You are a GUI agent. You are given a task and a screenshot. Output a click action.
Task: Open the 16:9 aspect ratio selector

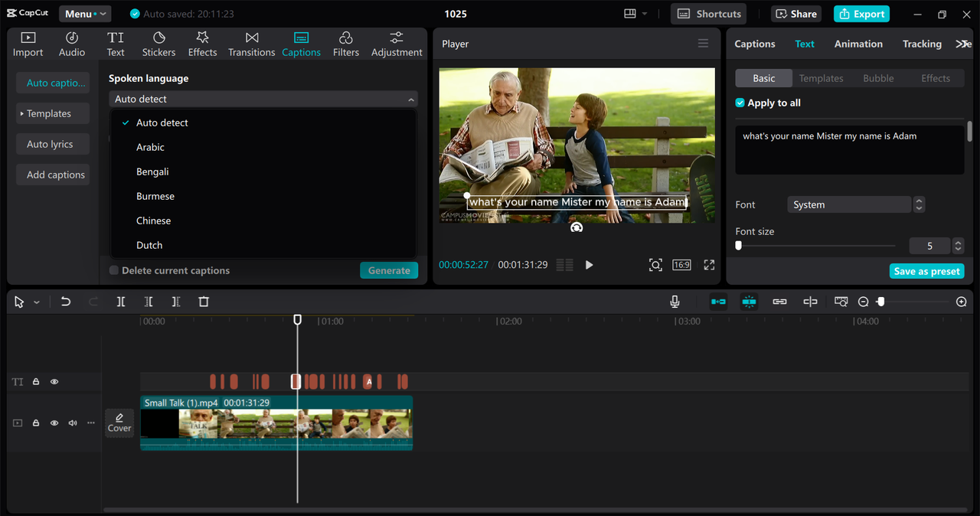681,265
